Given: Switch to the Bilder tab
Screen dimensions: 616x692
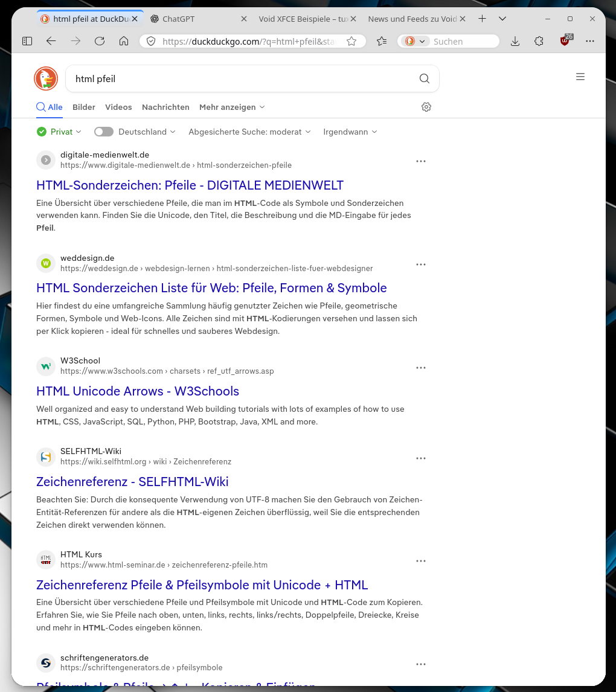Looking at the screenshot, I should point(84,107).
